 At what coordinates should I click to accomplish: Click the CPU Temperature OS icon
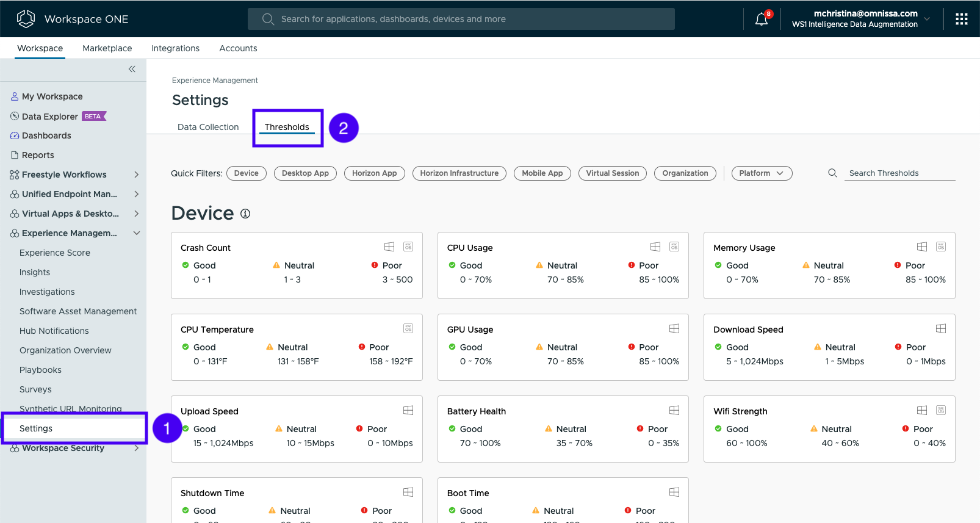(x=408, y=328)
